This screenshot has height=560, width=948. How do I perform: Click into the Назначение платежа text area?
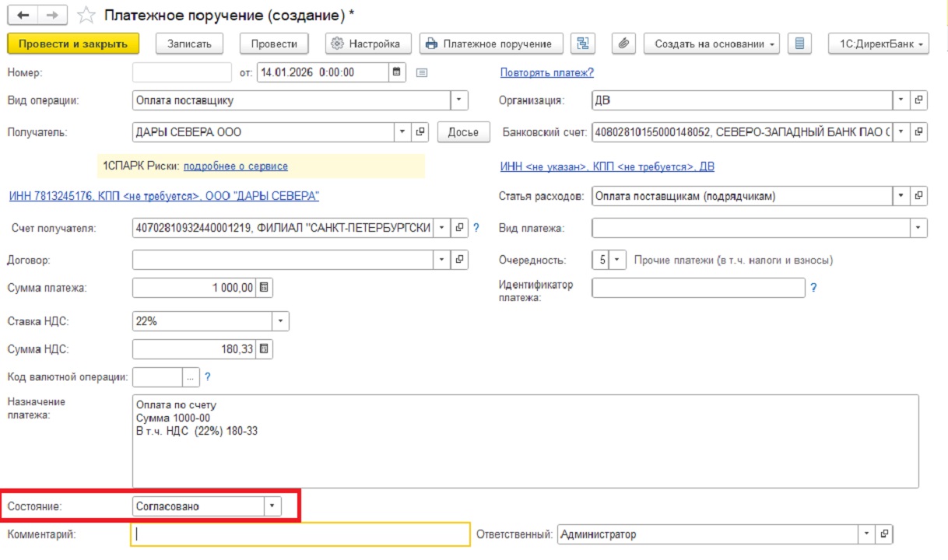pyautogui.click(x=526, y=441)
